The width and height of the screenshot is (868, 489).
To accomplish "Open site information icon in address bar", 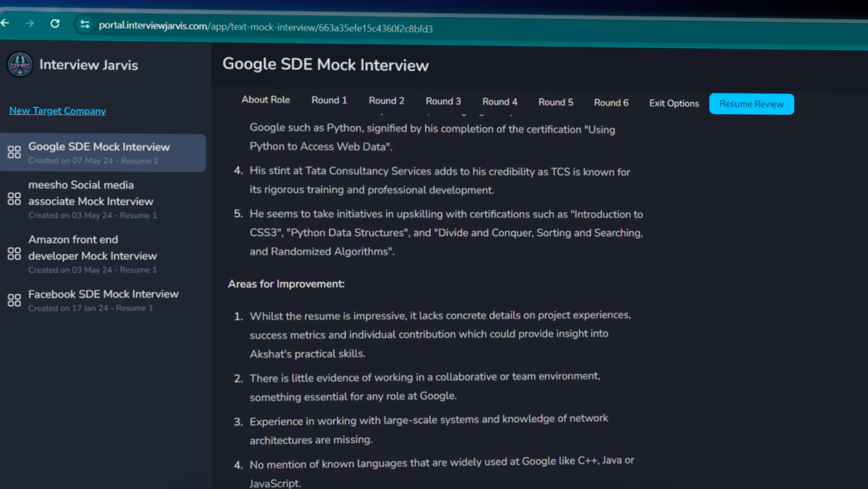I will [85, 25].
